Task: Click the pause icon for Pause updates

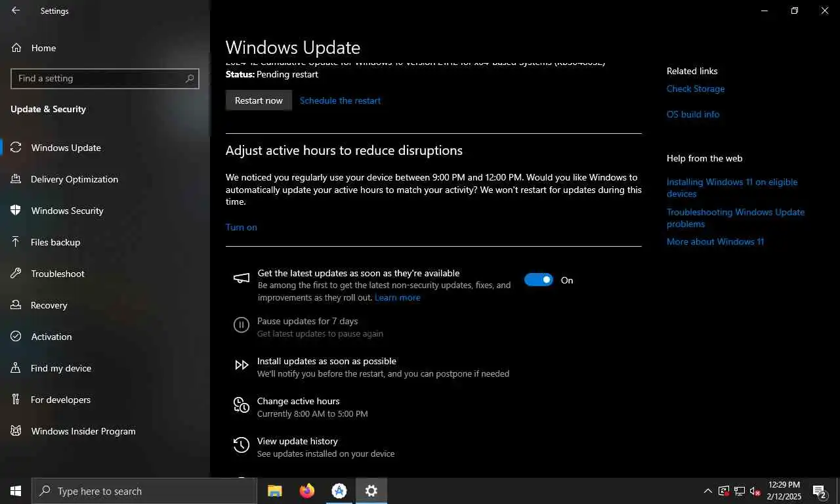Action: pos(241,325)
